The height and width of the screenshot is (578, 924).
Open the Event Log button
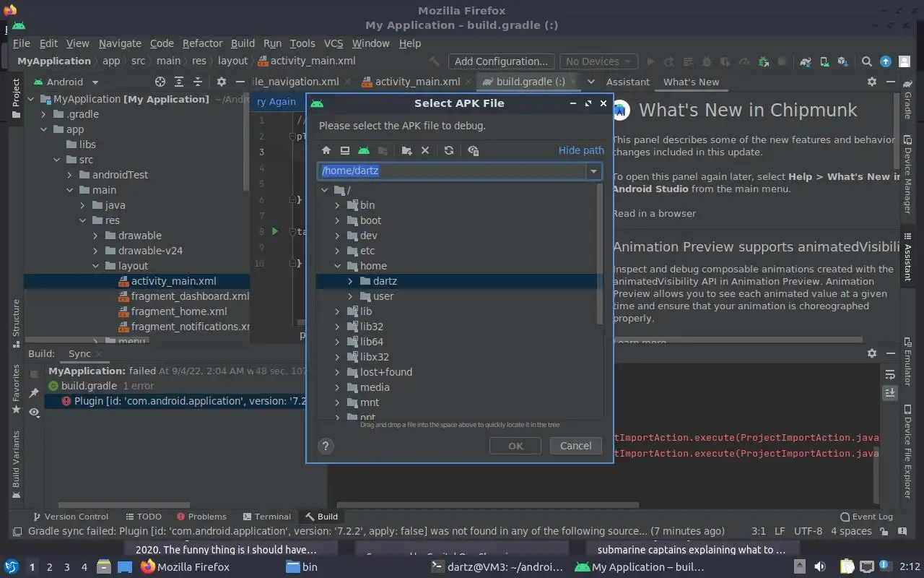[866, 517]
